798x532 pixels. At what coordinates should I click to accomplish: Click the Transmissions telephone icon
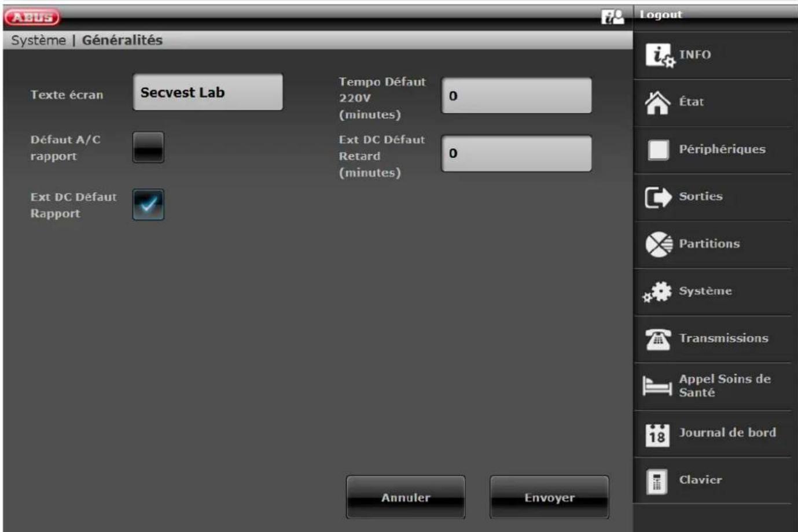click(x=657, y=339)
